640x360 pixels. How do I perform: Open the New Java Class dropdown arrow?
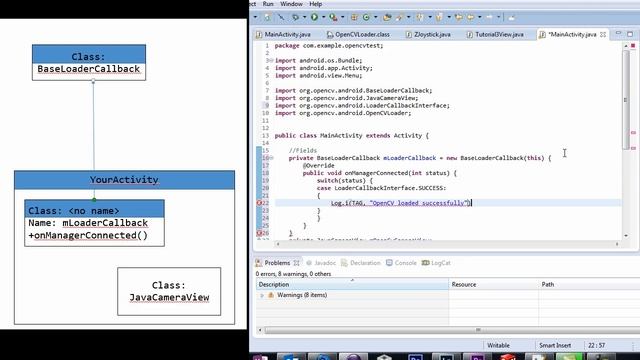[375, 17]
